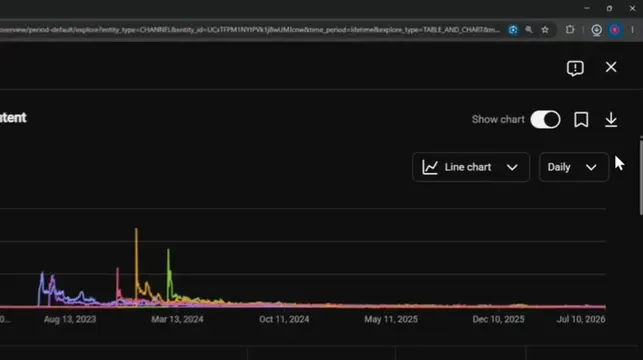Toggle the Show chart switch
Screen dimensions: 643x360
tap(545, 120)
